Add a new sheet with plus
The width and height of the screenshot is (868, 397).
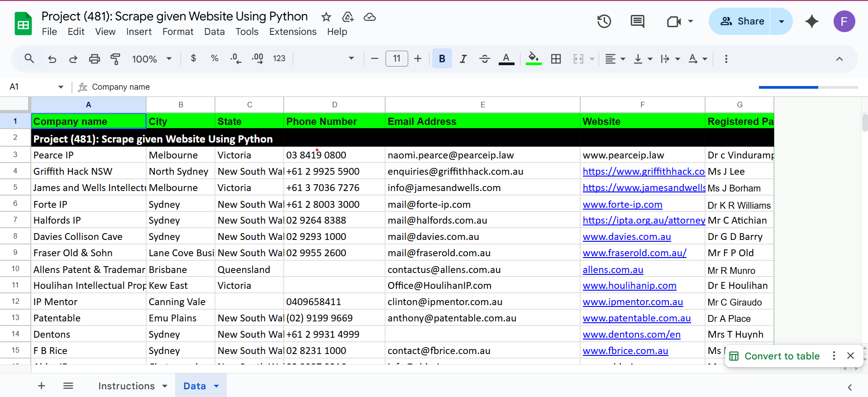41,386
